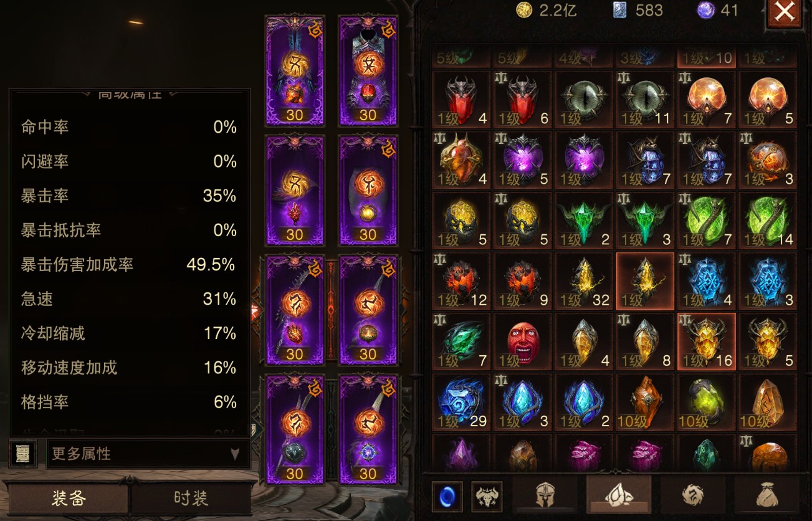Image resolution: width=812 pixels, height=521 pixels.
Task: Switch to the helmet equipment tab
Action: (545, 496)
